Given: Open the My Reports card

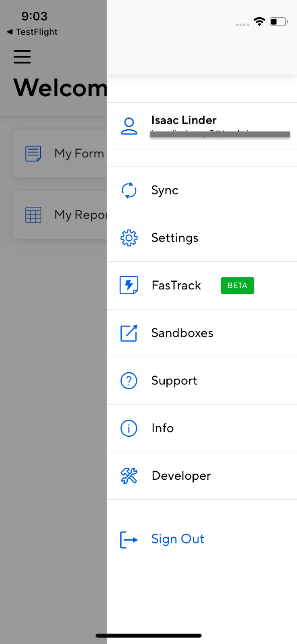Looking at the screenshot, I should 60,215.
